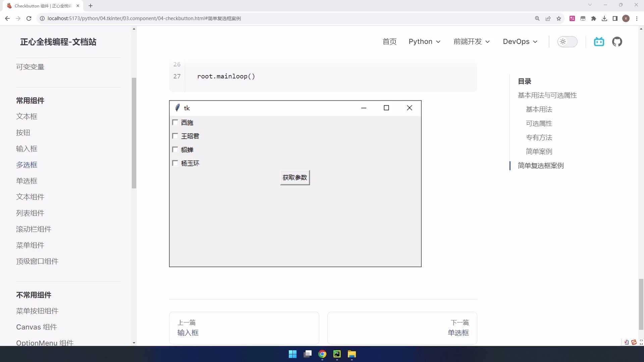Click the 获取参数 button
Image resolution: width=644 pixels, height=362 pixels.
[295, 177]
